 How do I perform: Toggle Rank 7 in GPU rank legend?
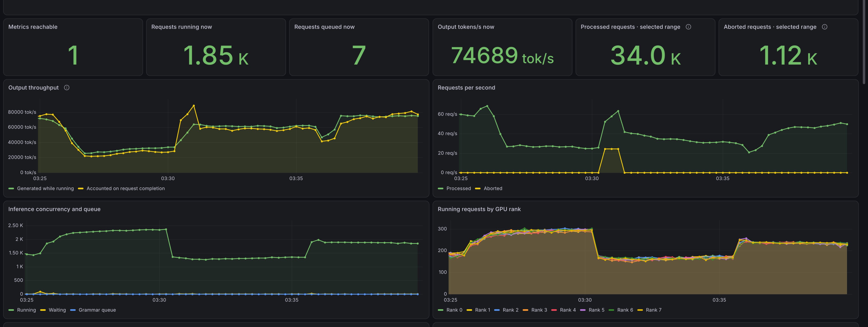tap(653, 310)
